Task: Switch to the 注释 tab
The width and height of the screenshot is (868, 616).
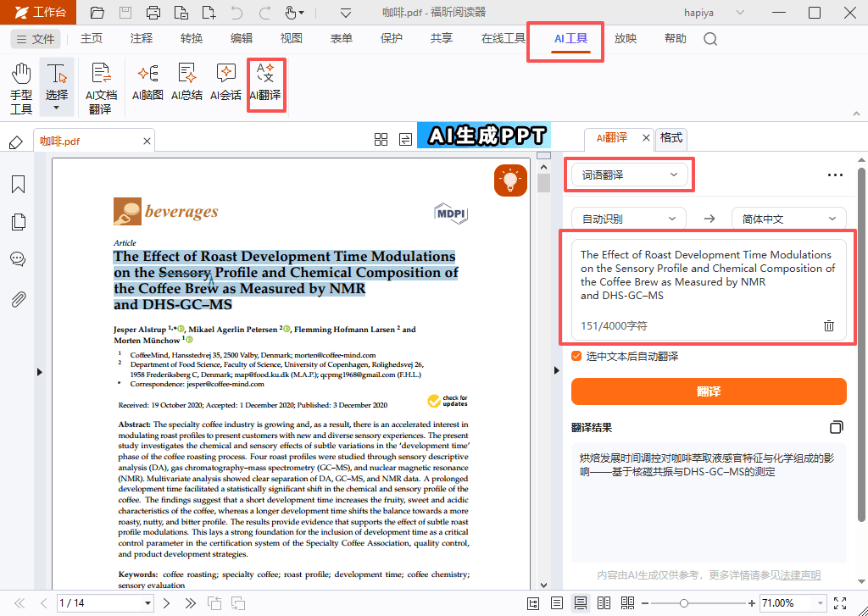Action: (x=142, y=38)
